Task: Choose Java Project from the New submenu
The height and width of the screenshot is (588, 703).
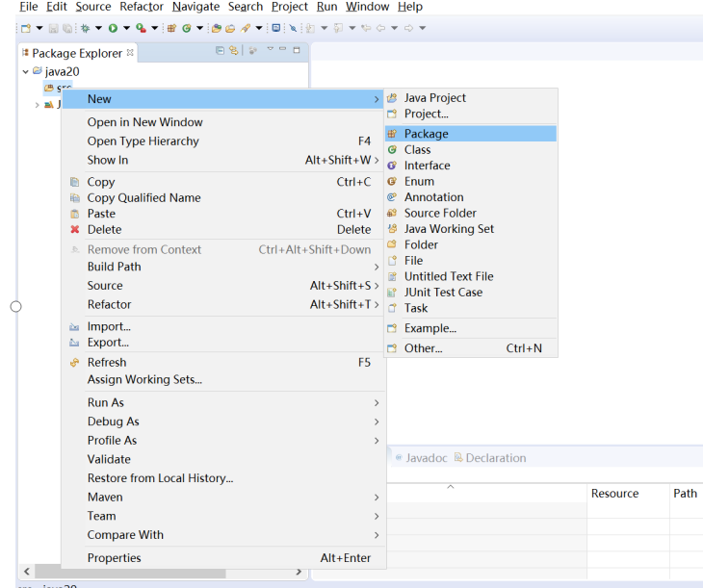Action: pos(470,98)
